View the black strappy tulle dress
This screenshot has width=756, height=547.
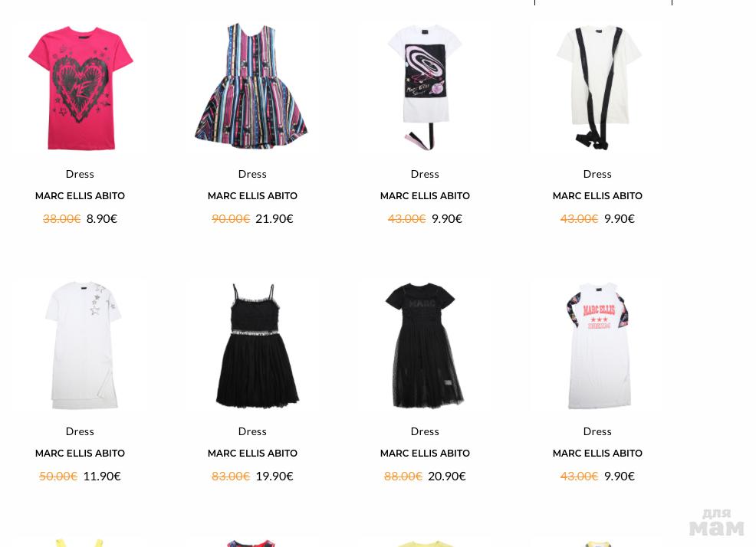click(257, 345)
